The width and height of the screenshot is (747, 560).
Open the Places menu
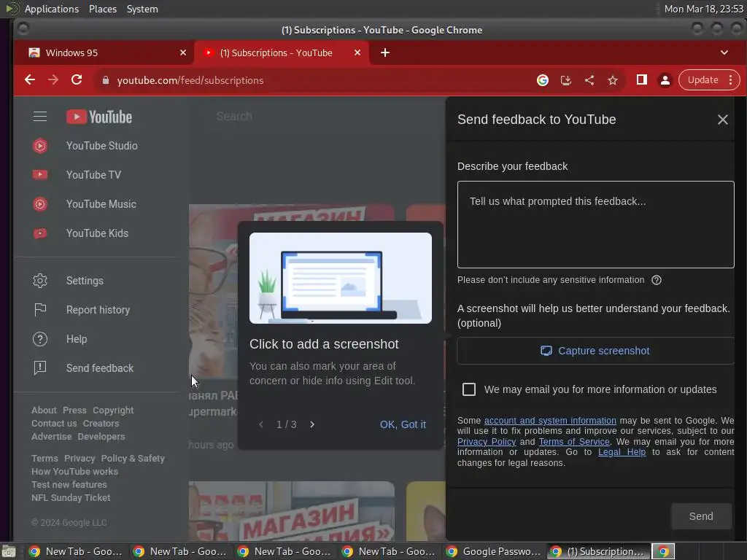tap(103, 9)
